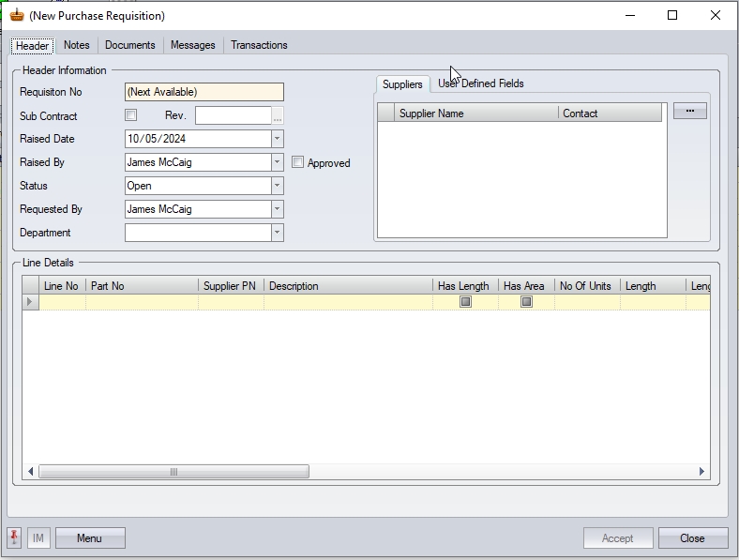Toggle the Has Area checkbox in first row
The height and width of the screenshot is (560, 739).
526,302
